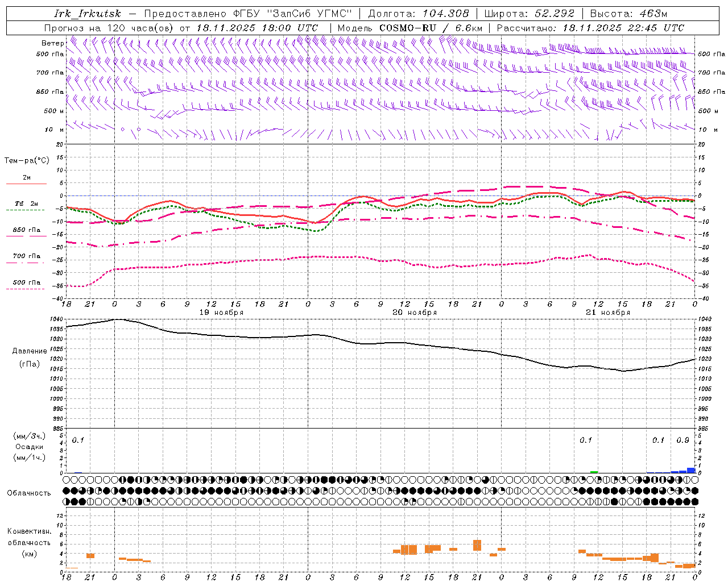Click the green dashed Td legend line

pos(26,210)
